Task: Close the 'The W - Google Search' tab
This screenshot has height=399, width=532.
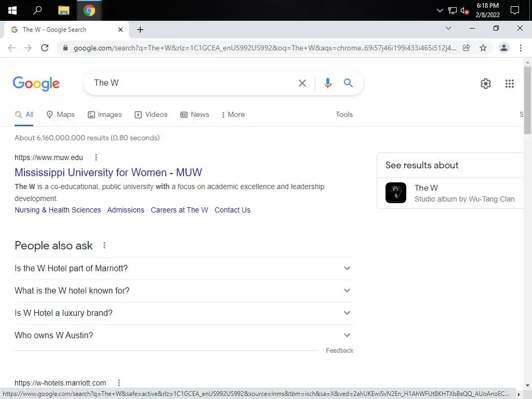Action: pos(121,30)
